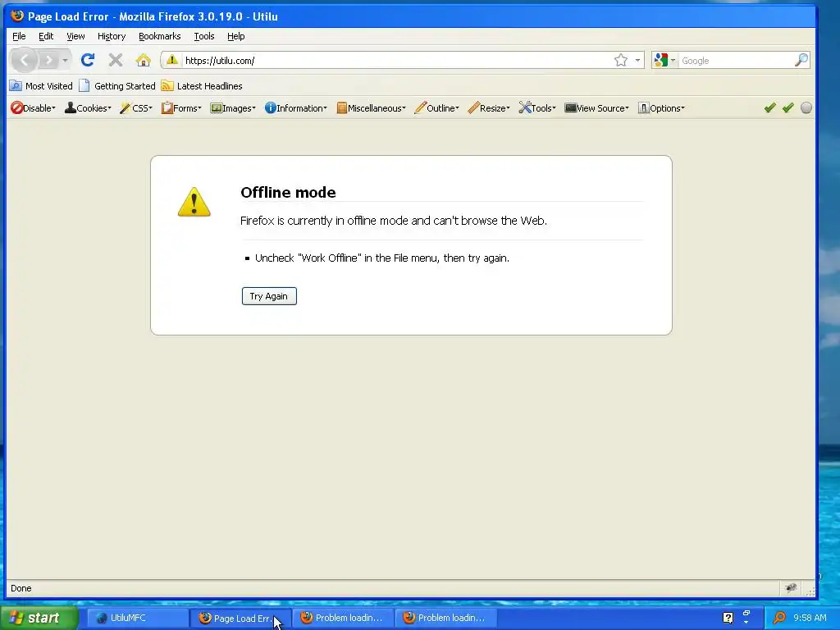Expand the Forms developer toolbar menu

[181, 107]
